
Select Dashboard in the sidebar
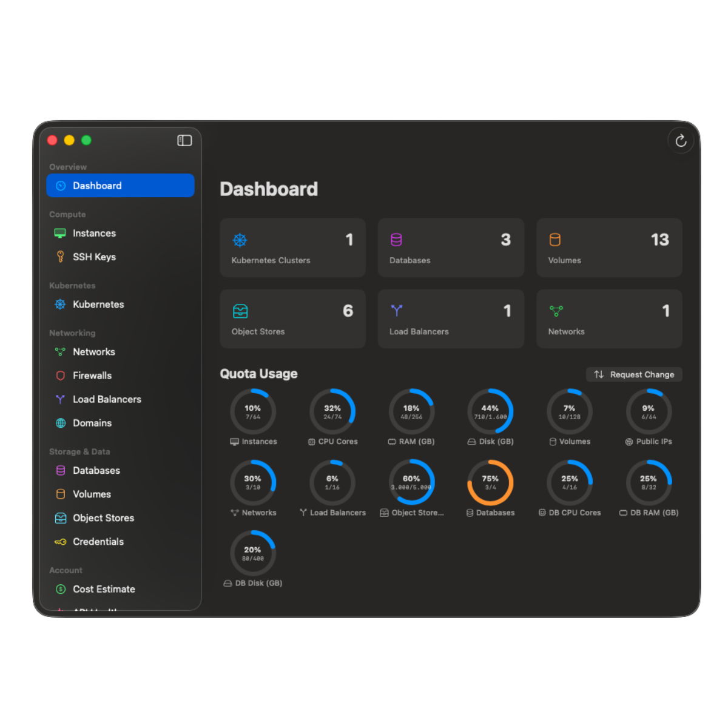click(120, 186)
